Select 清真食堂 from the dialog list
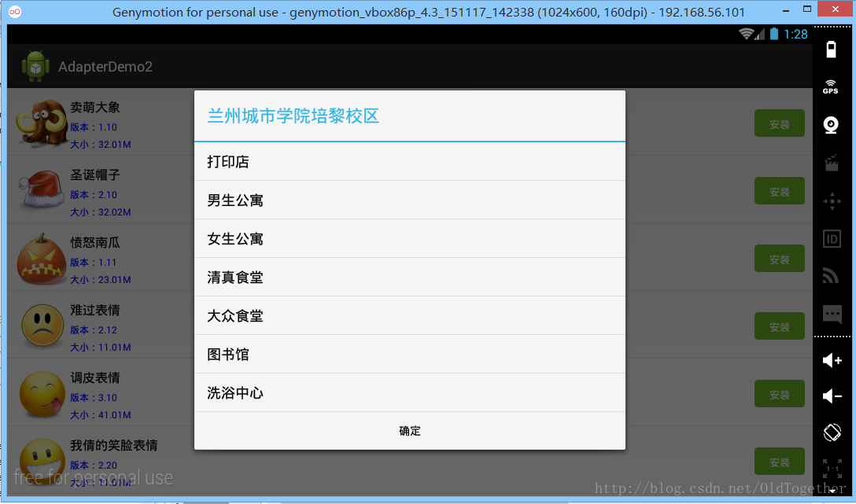 409,277
